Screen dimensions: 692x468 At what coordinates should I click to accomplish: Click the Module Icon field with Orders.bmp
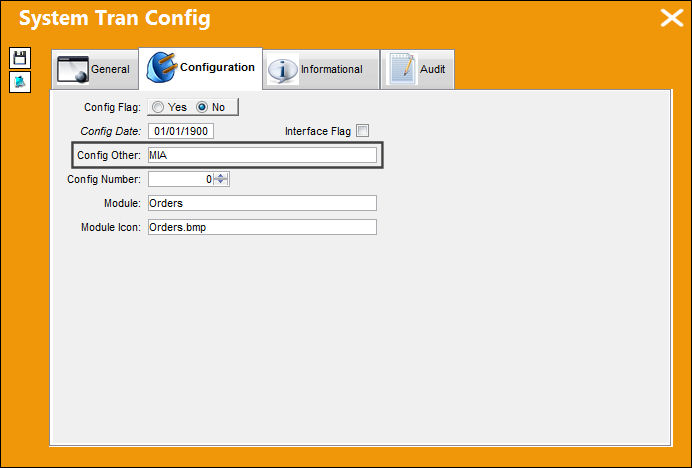coord(262,227)
